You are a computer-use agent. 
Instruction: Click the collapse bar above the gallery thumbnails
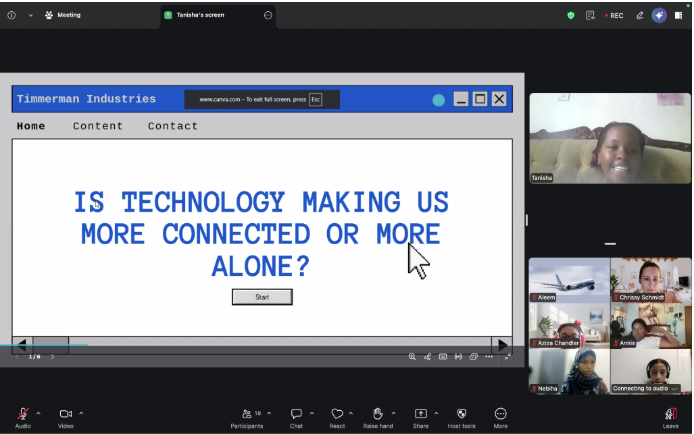click(610, 244)
